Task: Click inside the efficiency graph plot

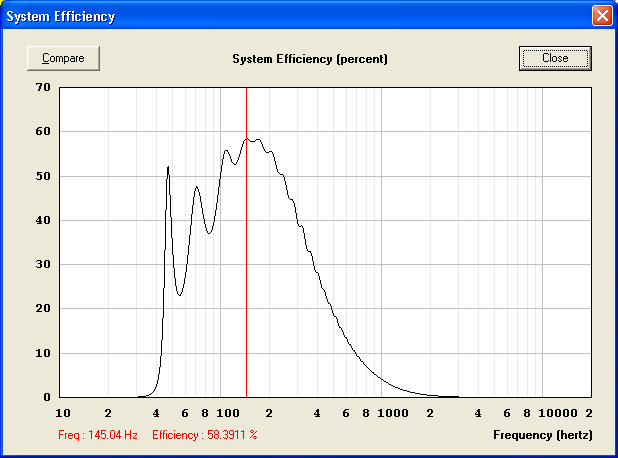Action: click(325, 242)
